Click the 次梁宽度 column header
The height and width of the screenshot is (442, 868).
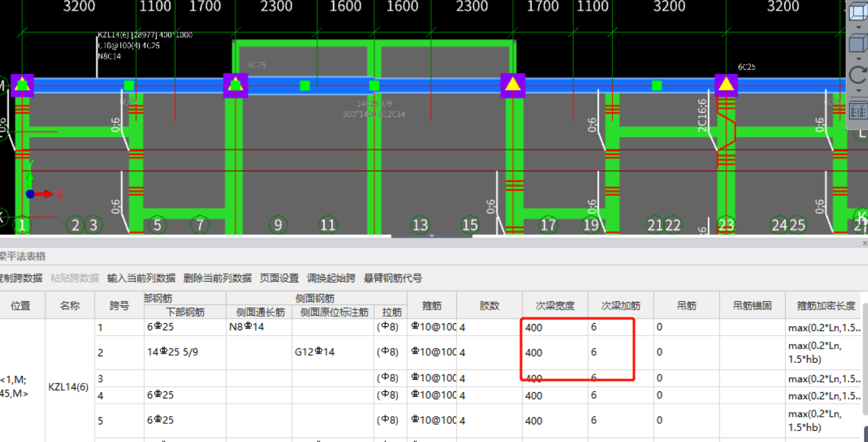pos(555,305)
